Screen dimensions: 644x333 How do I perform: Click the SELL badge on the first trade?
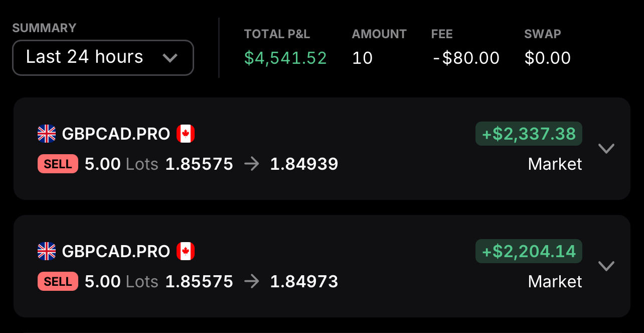[x=58, y=164]
